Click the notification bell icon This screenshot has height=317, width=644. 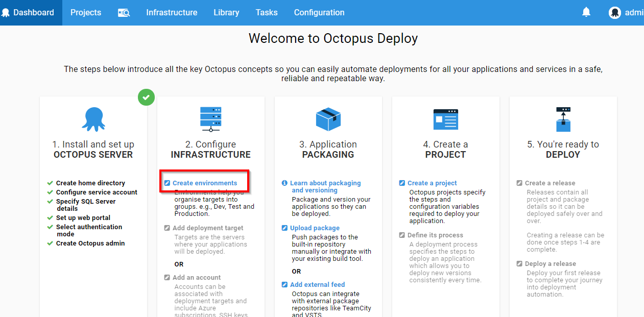coord(586,12)
